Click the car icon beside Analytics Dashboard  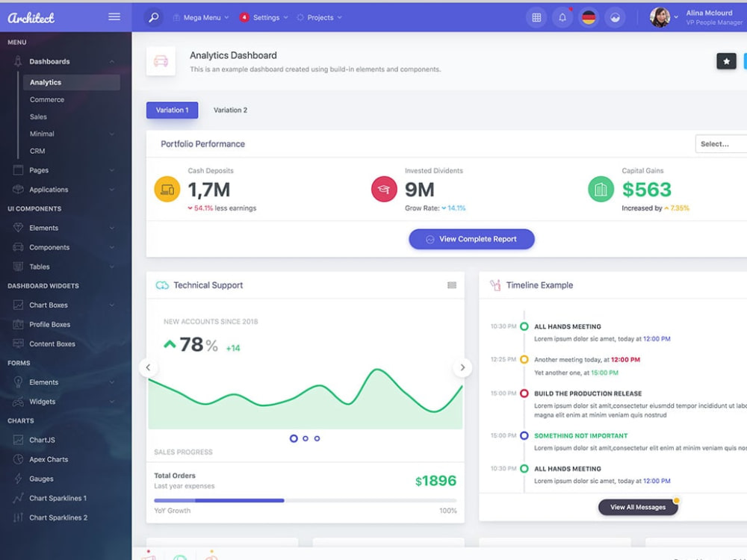tap(161, 61)
